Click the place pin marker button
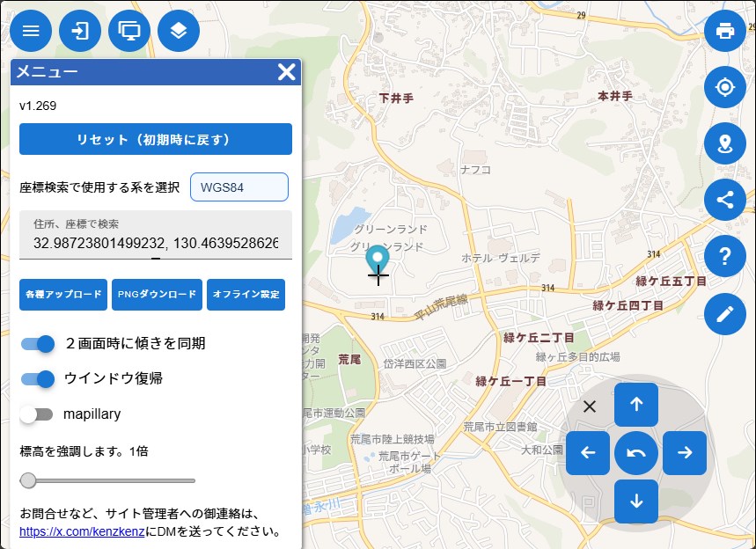Image resolution: width=756 pixels, height=549 pixels. tap(725, 143)
